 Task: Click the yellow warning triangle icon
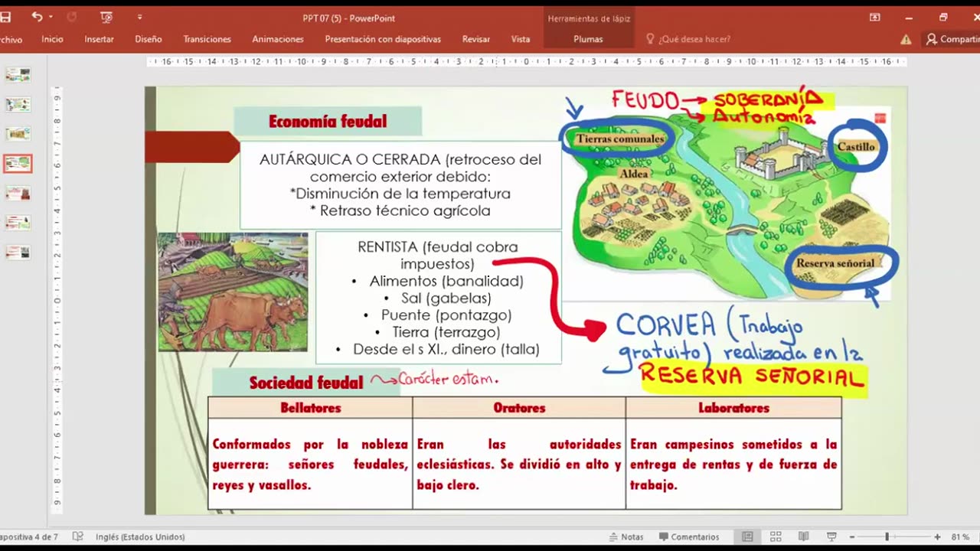point(906,39)
